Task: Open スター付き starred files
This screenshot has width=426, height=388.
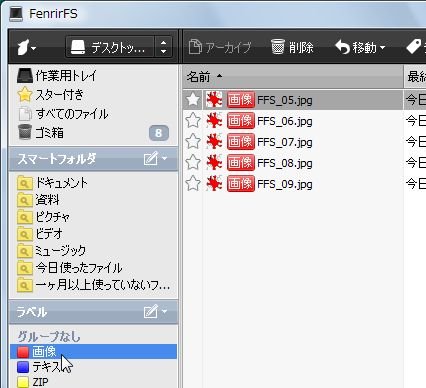Action: coord(93,95)
